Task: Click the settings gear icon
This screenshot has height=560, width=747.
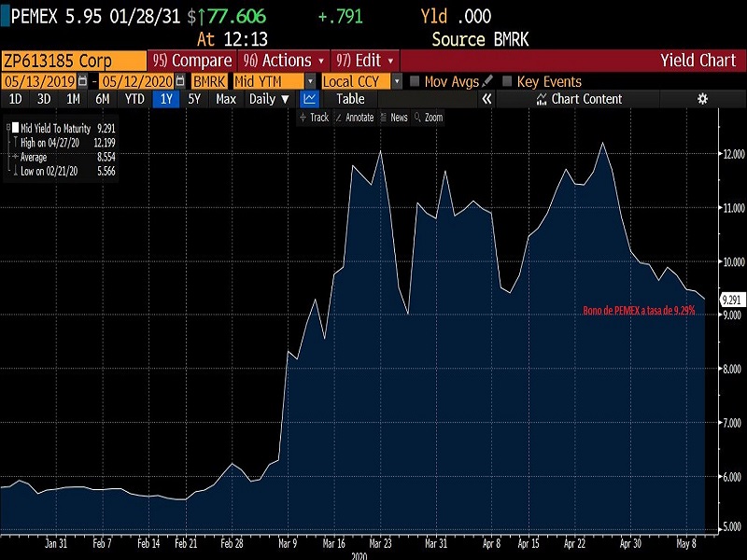Action: pos(702,99)
